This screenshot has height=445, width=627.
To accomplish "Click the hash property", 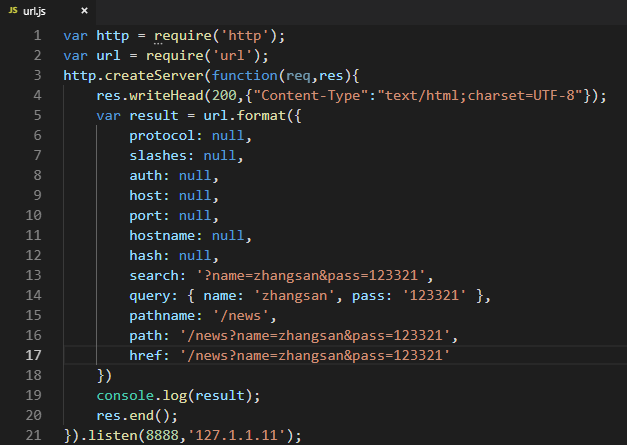I will [146, 255].
